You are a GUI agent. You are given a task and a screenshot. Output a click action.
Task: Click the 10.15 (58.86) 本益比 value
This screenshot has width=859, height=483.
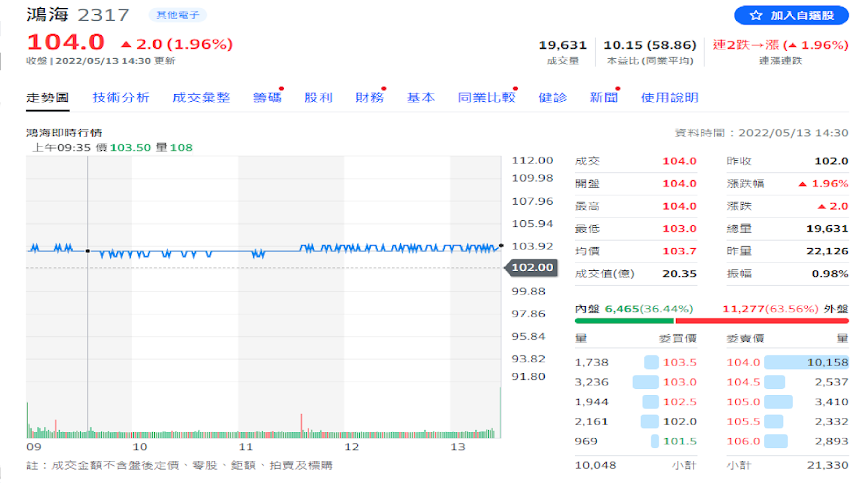click(x=650, y=45)
